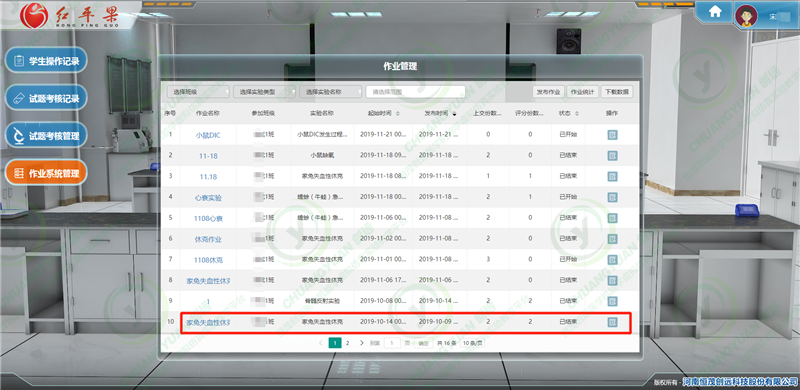Open operation icon for row 8
Screen dimensions: 800x390
612,280
